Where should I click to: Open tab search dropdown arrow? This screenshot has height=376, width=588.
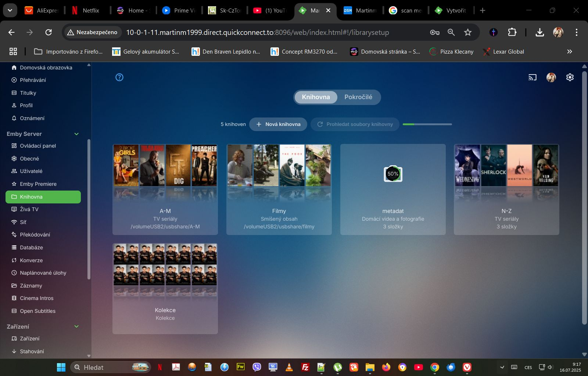point(10,10)
